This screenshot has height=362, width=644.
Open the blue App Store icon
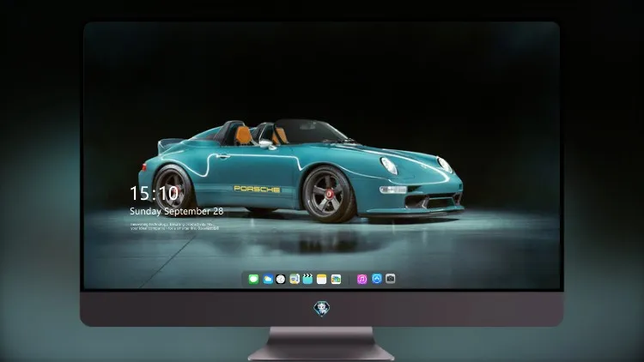point(377,279)
